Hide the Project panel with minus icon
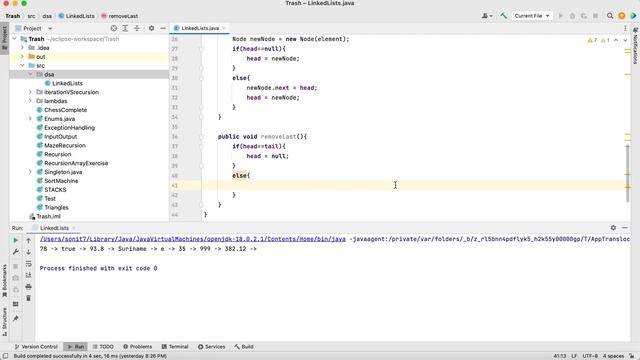640x360 pixels. [163, 28]
